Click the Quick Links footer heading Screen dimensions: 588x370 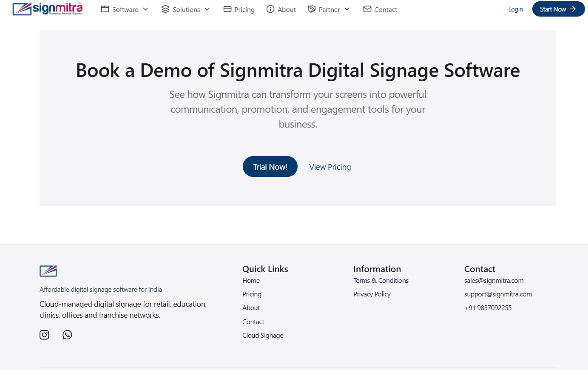[x=265, y=269]
